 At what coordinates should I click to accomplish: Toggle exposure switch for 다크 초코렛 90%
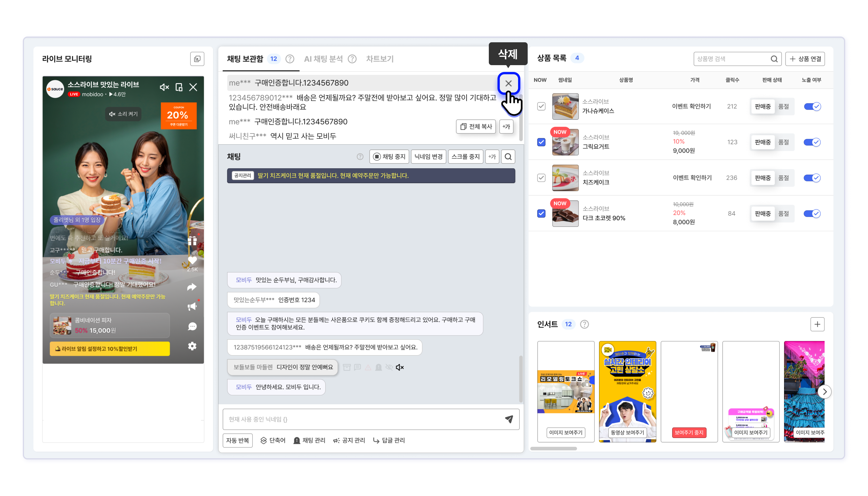tap(812, 214)
